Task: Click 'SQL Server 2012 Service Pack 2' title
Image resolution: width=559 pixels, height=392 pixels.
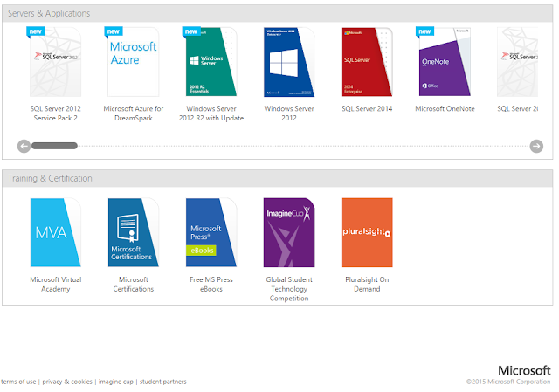Action: (55, 113)
